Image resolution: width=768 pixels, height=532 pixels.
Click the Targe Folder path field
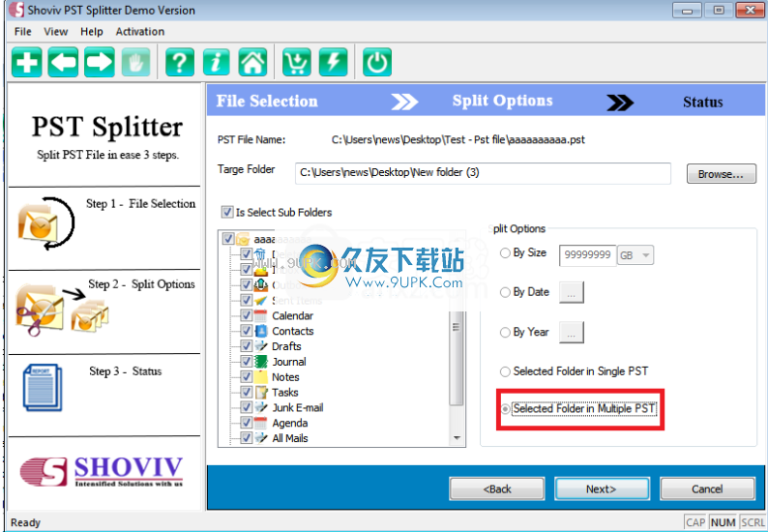(483, 173)
